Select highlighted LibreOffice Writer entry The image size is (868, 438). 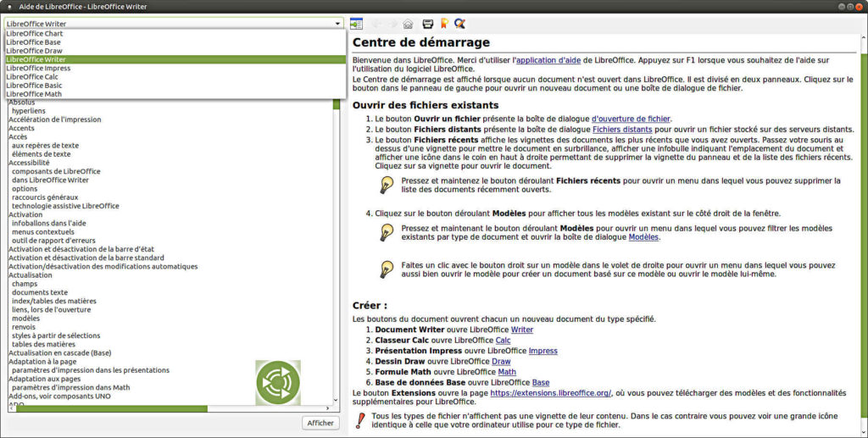tap(175, 59)
